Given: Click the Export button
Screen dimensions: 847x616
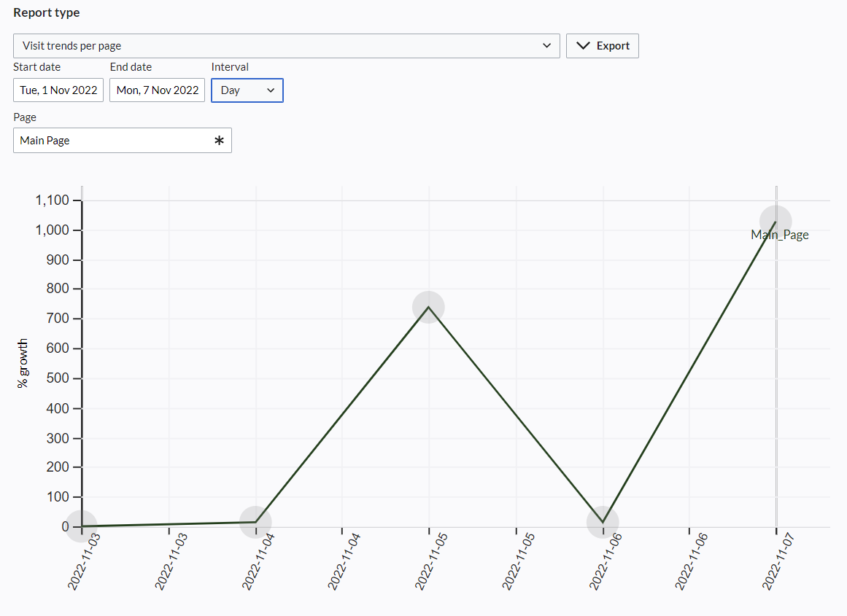Looking at the screenshot, I should [603, 46].
